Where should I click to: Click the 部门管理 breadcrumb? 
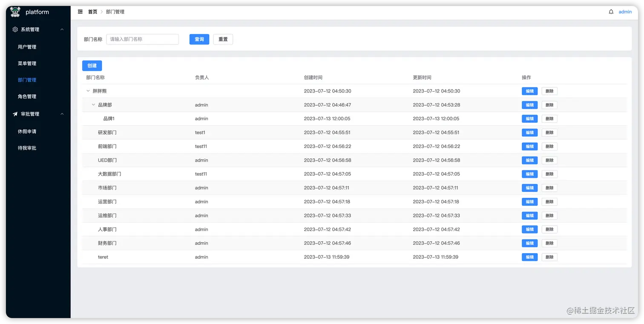[115, 12]
